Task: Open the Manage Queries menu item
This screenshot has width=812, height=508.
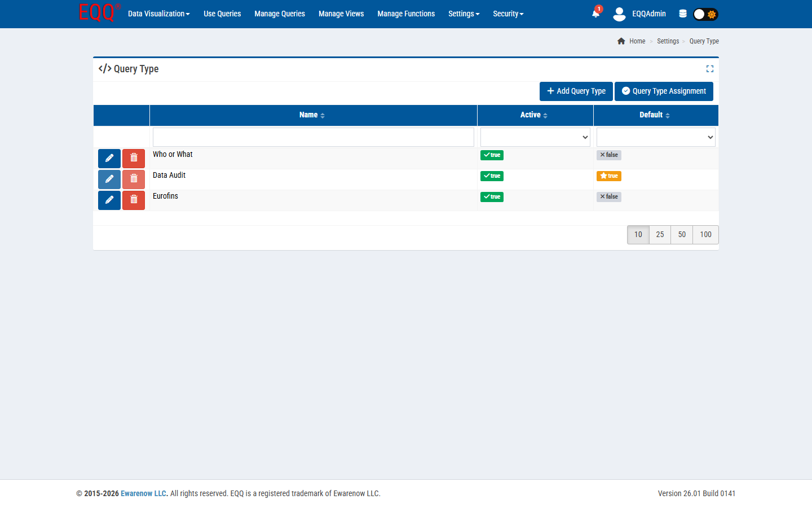Action: pos(280,14)
